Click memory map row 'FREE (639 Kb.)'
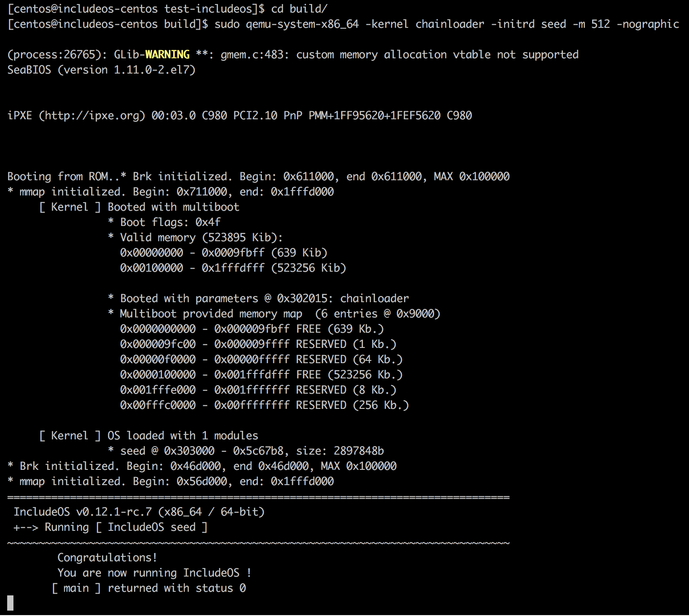 (252, 329)
